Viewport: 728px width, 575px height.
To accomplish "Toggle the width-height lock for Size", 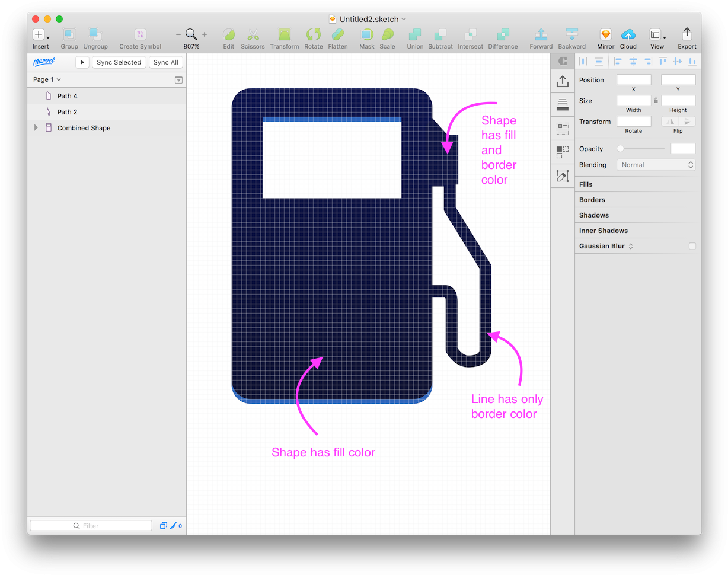I will (657, 100).
